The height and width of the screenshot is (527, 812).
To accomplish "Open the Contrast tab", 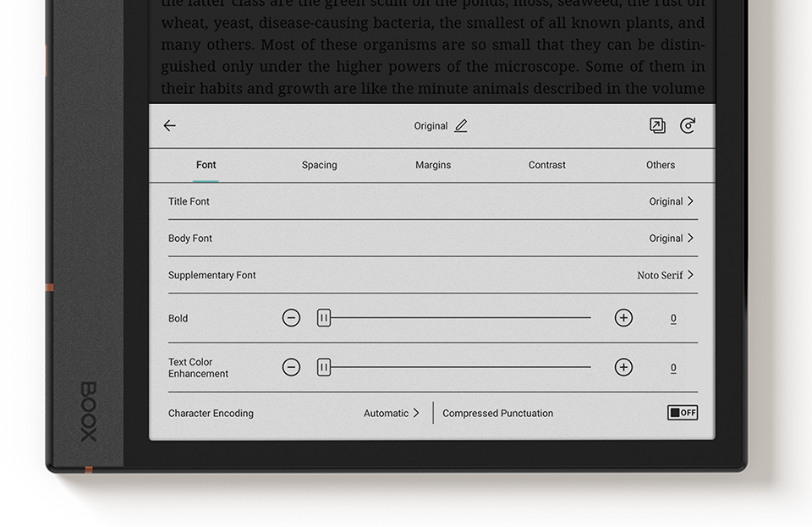I will coord(547,165).
